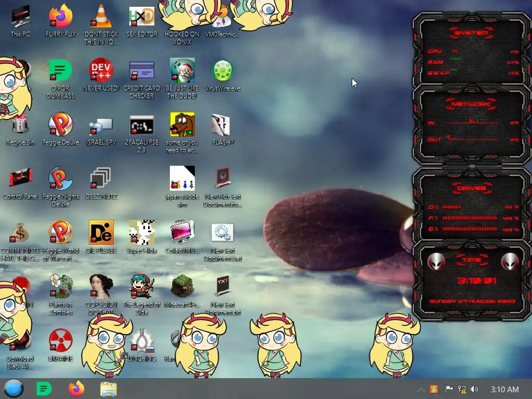
Task: Click the Sunday date text in widget
Action: [472, 301]
